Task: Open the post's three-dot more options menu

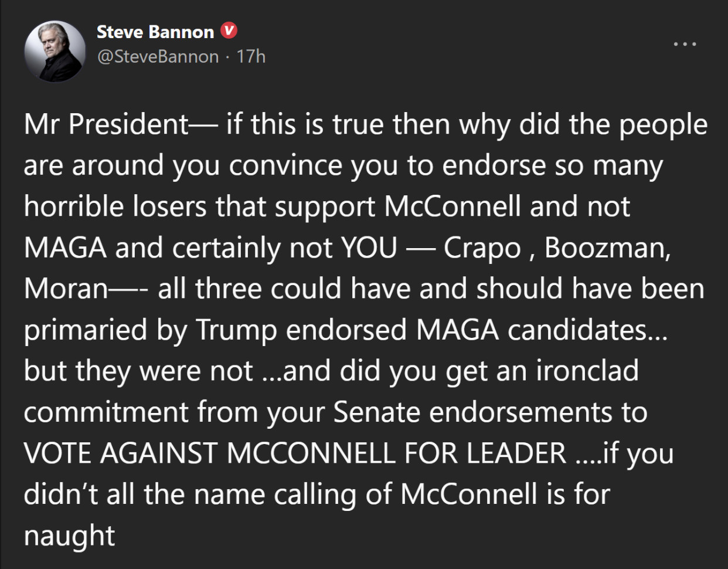Action: pyautogui.click(x=685, y=44)
